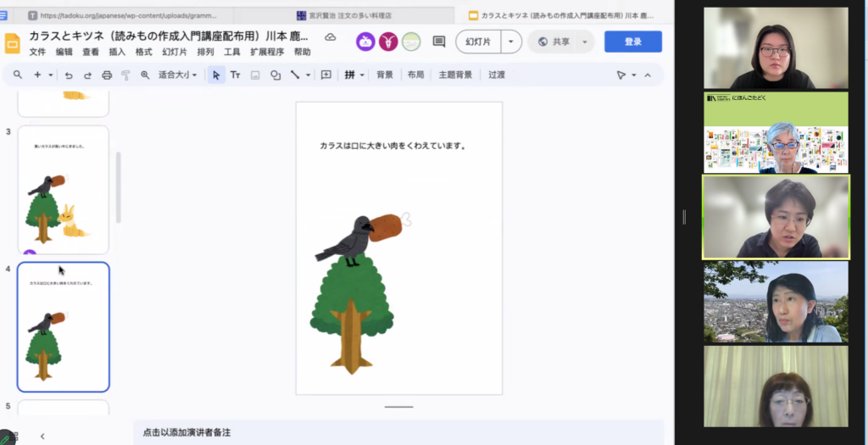Click the blue 登录 button
Screen dimensions: 868x445
(x=632, y=42)
